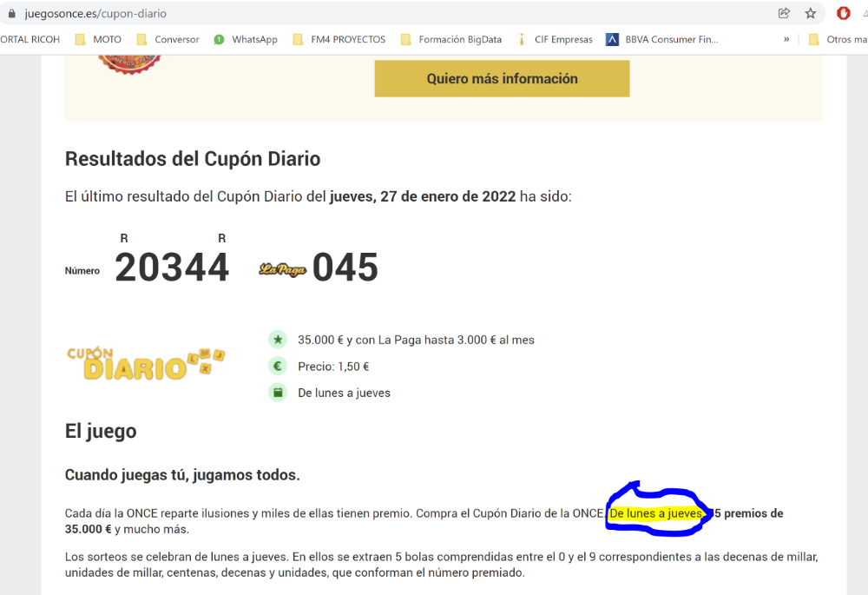
Task: Open the FM4 PROYECTOS bookmark folder
Action: click(x=339, y=39)
